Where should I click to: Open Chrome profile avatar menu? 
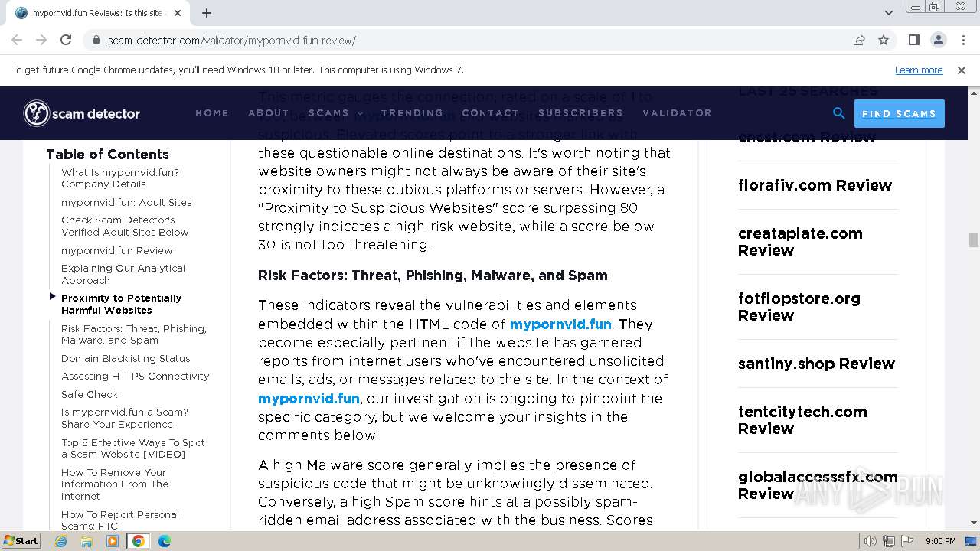click(939, 40)
